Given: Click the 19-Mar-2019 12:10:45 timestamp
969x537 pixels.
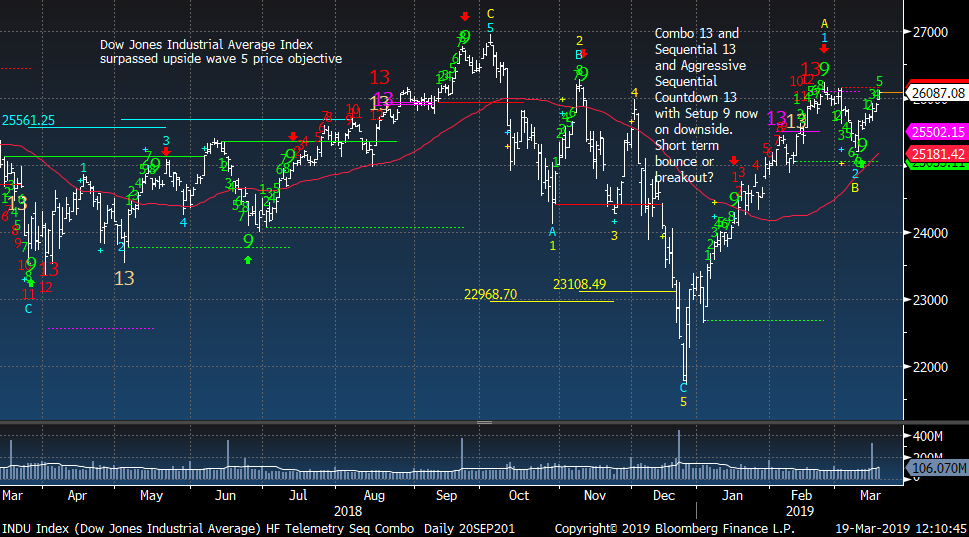Looking at the screenshot, I should point(901,529).
